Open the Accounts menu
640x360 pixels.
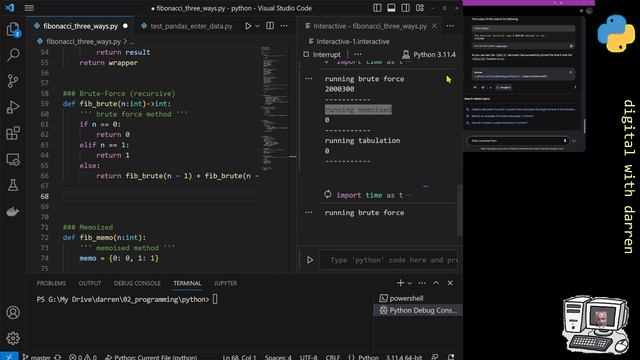tap(13, 313)
